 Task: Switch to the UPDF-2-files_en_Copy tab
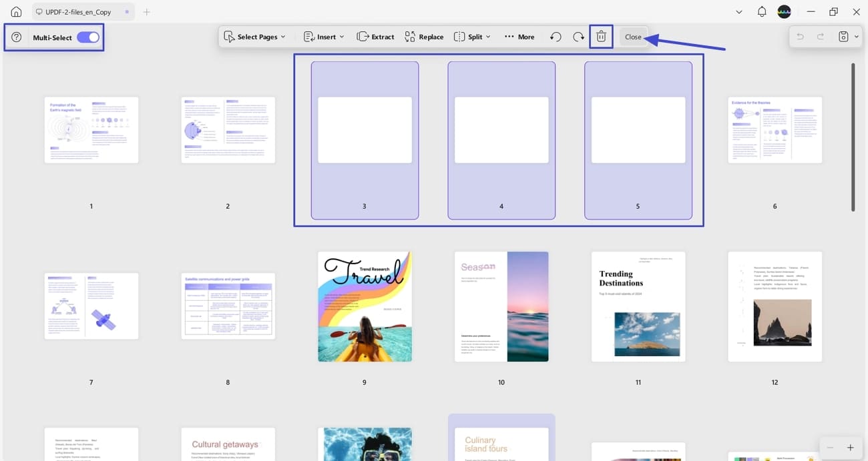77,11
